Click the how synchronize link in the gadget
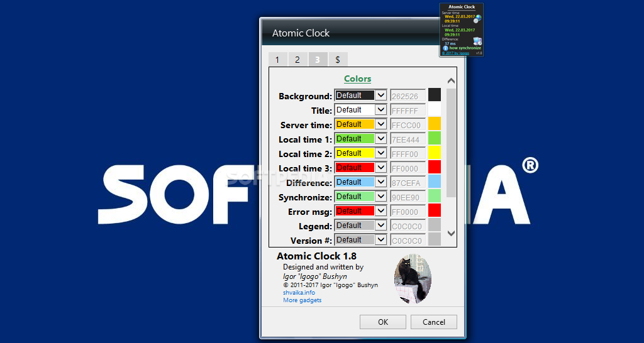Viewport: 644px width, 343px height. (x=465, y=48)
